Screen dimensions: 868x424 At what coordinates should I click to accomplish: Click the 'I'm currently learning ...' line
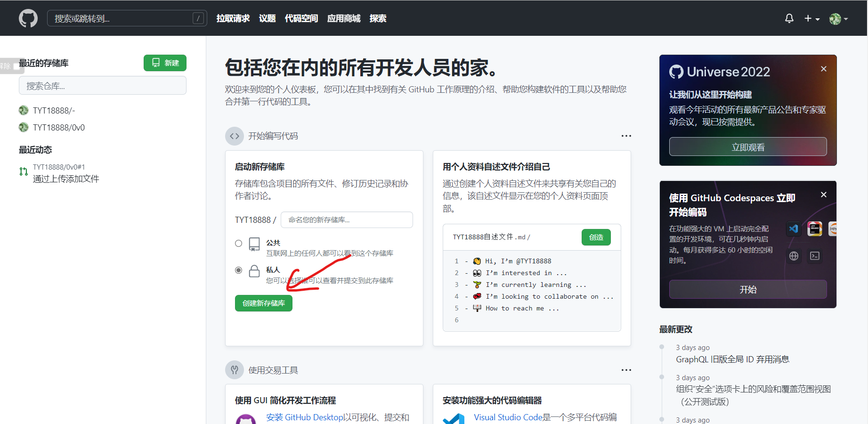[x=536, y=285]
